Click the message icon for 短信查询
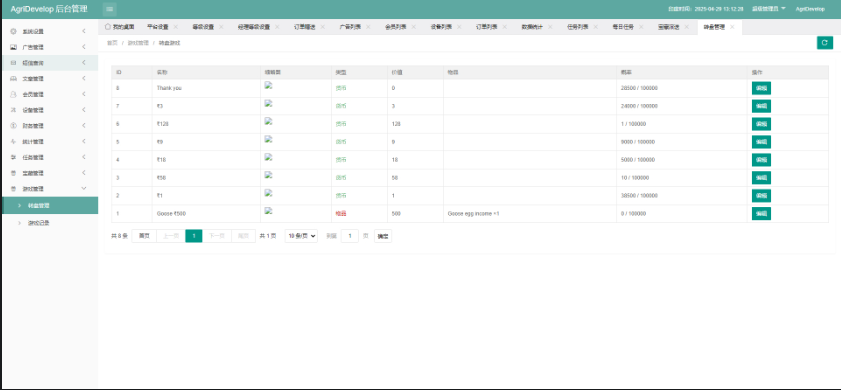This screenshot has width=841, height=390. coord(13,63)
